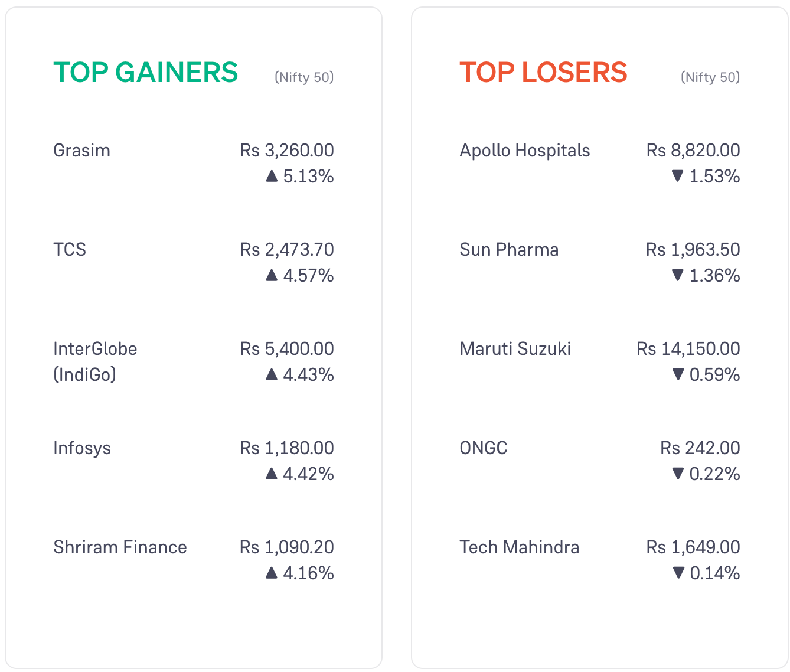
Task: Click the up arrow beside Infosys 4.42%
Action: click(x=272, y=474)
